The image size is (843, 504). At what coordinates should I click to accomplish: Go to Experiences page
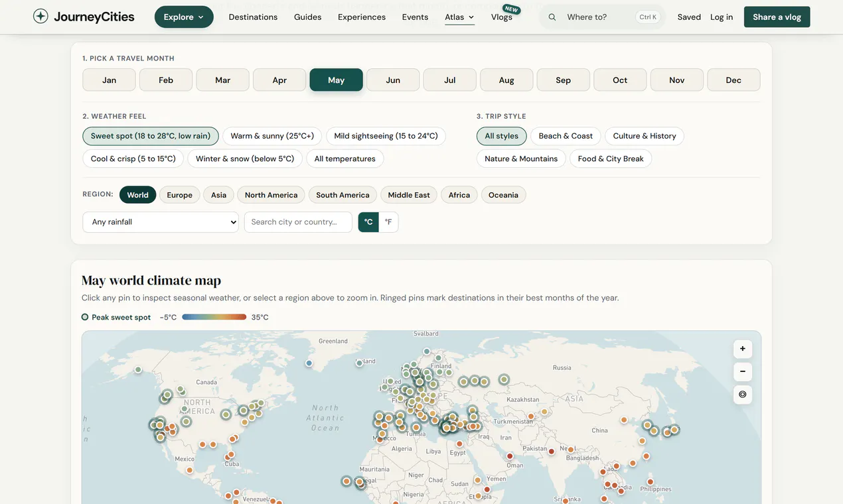(362, 17)
